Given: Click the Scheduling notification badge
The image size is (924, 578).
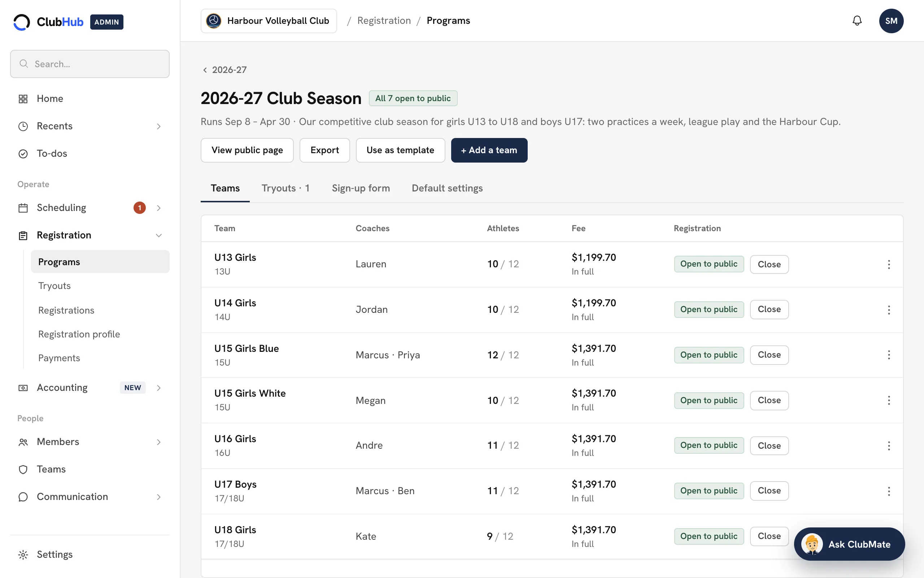Looking at the screenshot, I should click(139, 208).
